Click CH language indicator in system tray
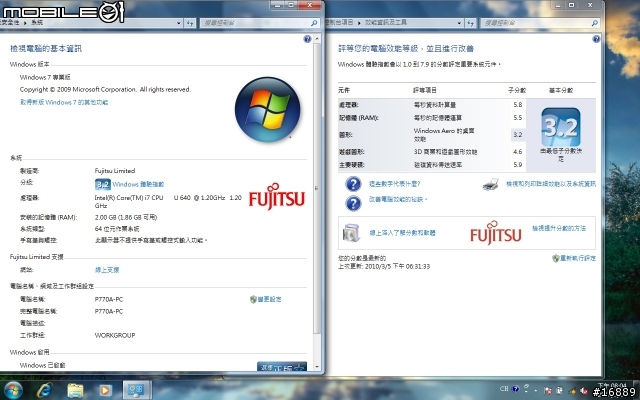The height and width of the screenshot is (400, 640). click(504, 389)
